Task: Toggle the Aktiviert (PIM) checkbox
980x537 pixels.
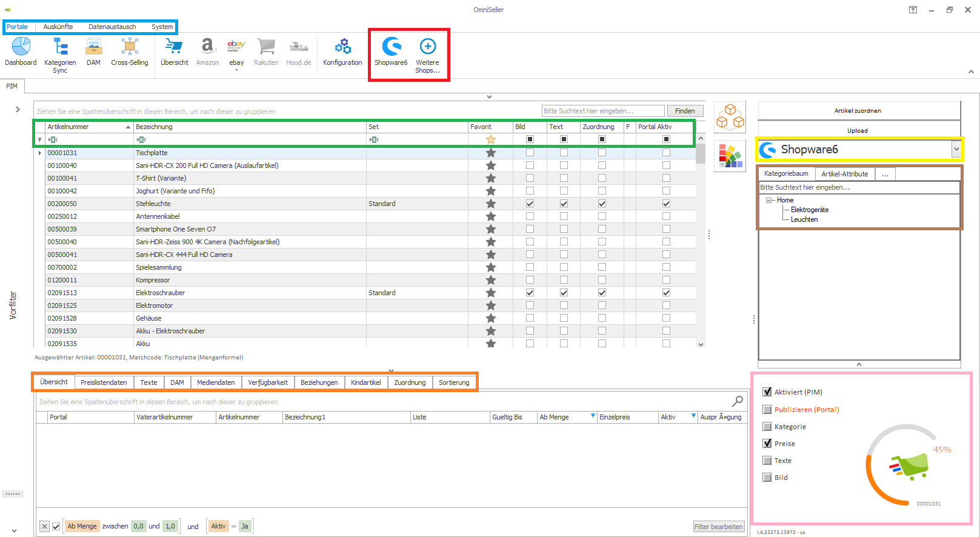Action: click(x=767, y=392)
